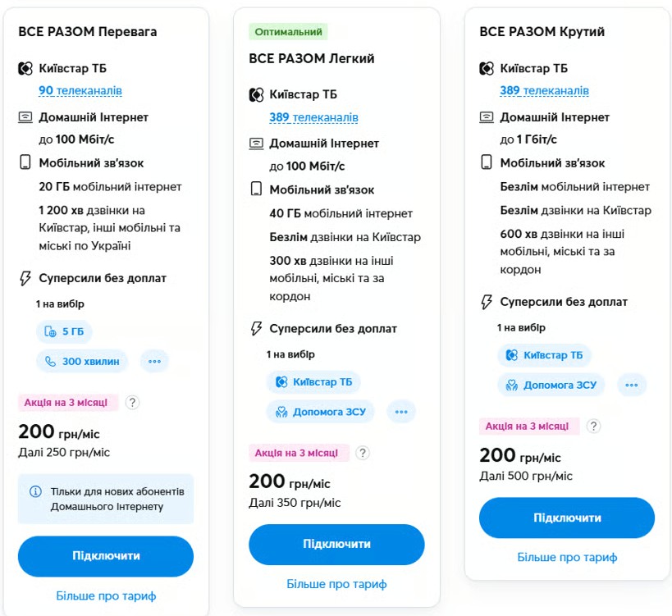This screenshot has width=672, height=616.
Task: Expand more superpowers in Перевага card
Action: pos(154,361)
